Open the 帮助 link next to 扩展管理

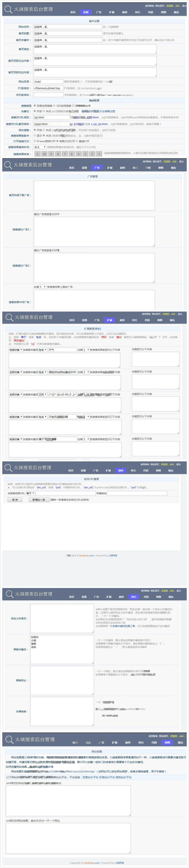(x=98, y=329)
